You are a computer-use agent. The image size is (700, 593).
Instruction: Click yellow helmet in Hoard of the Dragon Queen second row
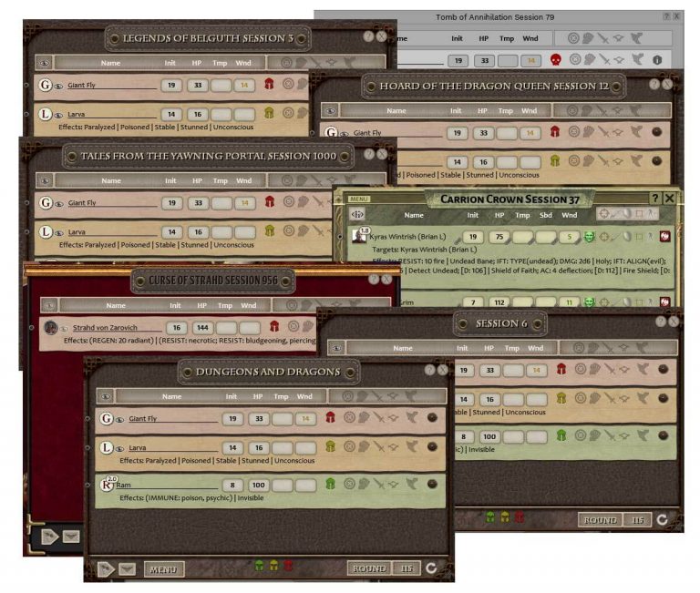[555, 160]
